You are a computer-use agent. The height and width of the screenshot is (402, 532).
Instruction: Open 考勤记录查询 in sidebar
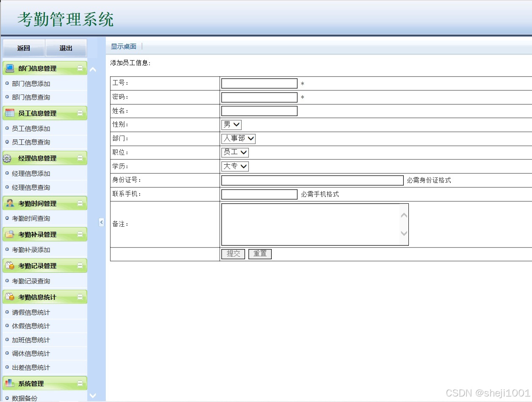[x=31, y=281]
